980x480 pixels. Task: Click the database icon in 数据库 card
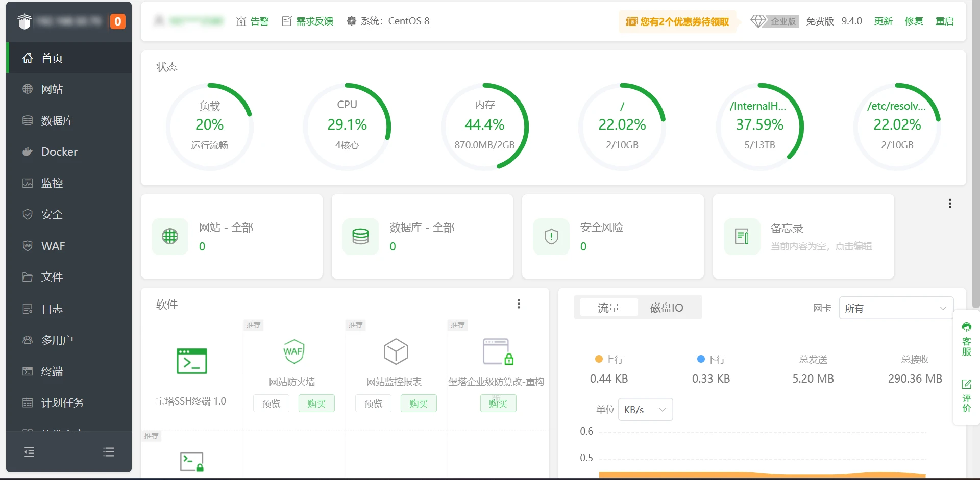pyautogui.click(x=360, y=236)
